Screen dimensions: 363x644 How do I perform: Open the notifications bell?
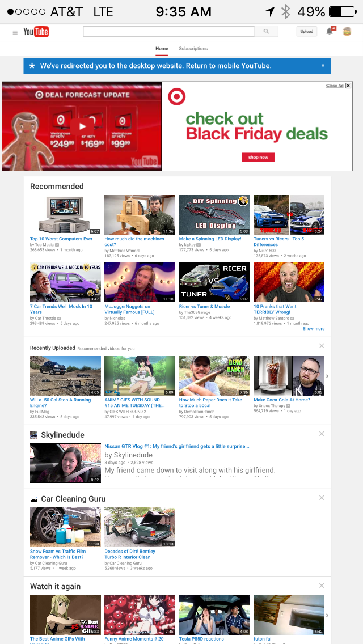pyautogui.click(x=330, y=31)
